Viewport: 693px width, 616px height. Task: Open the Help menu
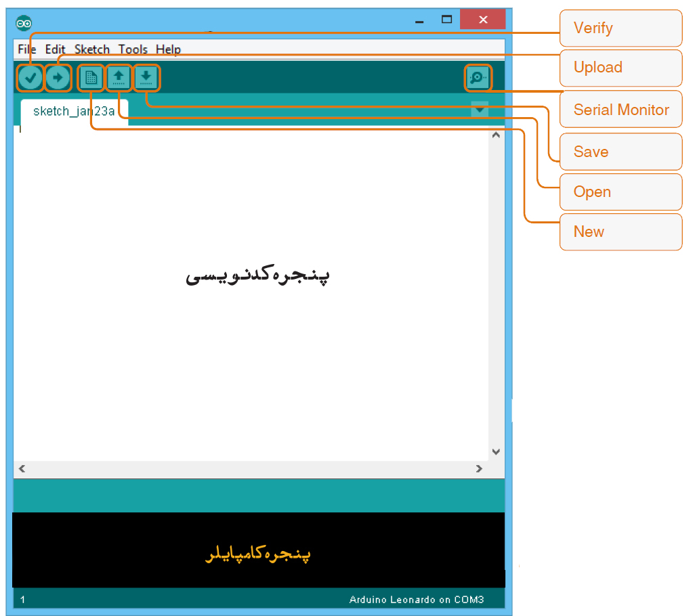click(168, 49)
